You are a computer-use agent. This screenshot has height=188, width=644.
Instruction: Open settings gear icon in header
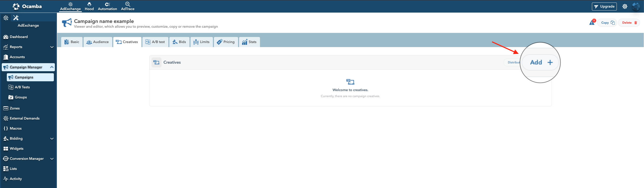(625, 7)
